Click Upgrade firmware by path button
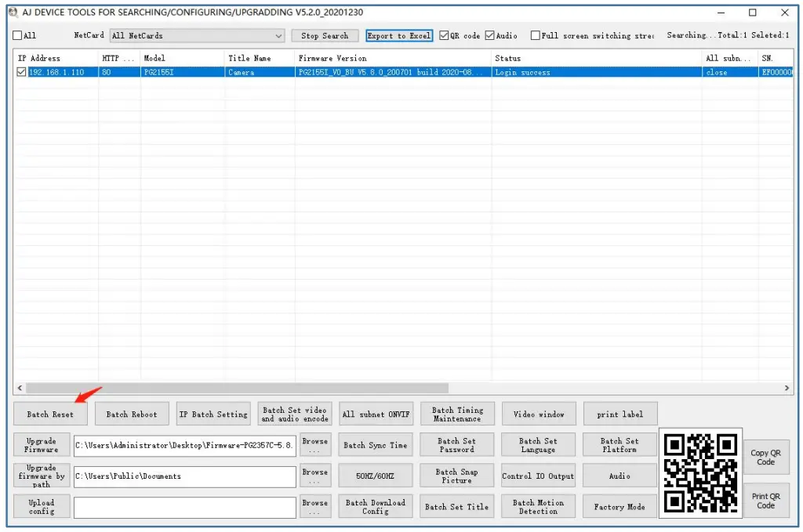The image size is (803, 532). [x=42, y=476]
